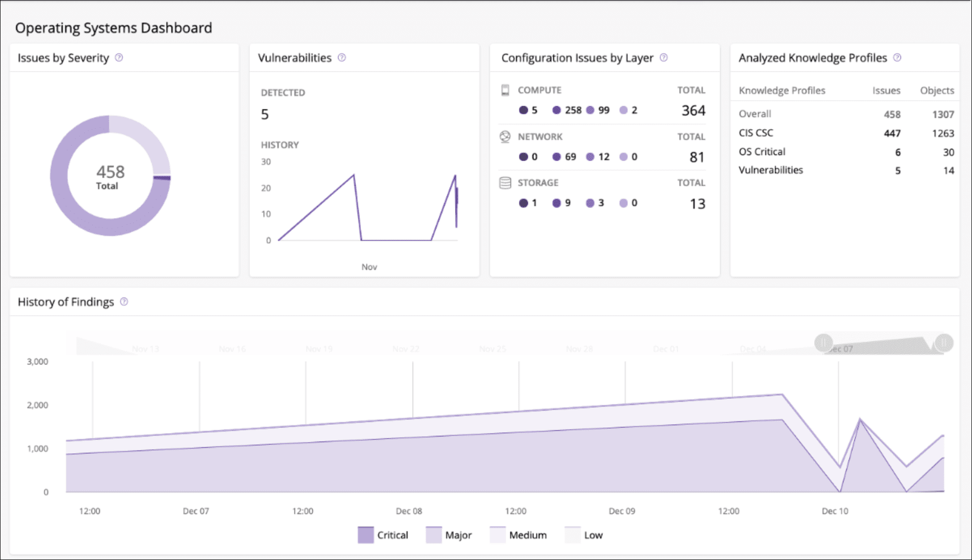The width and height of the screenshot is (972, 560).
Task: Sort by the Issues column header
Action: 886,91
